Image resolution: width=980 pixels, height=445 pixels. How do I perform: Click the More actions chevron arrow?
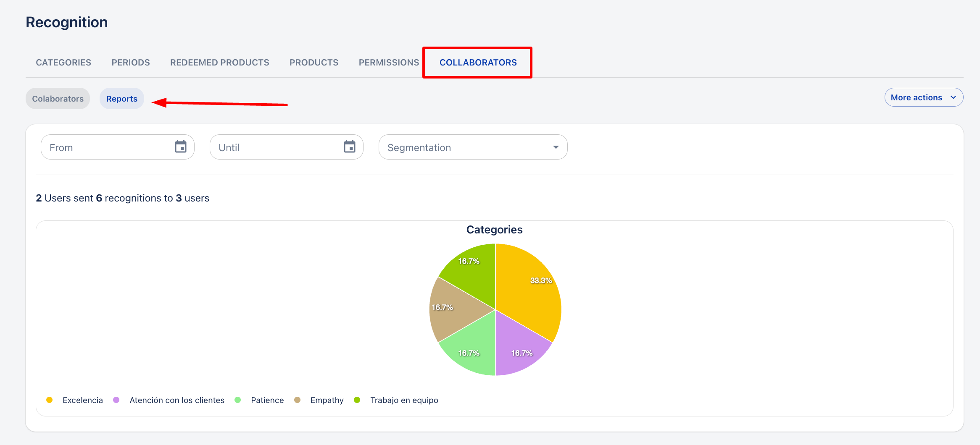953,97
